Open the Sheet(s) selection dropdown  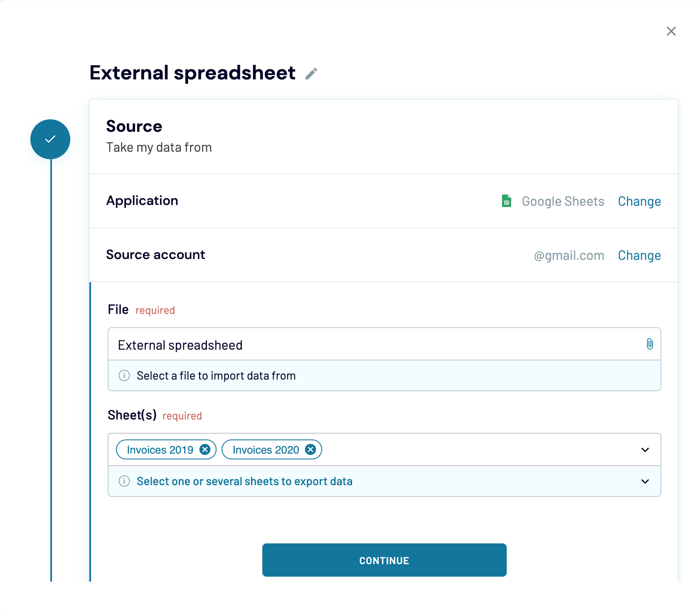click(x=645, y=449)
